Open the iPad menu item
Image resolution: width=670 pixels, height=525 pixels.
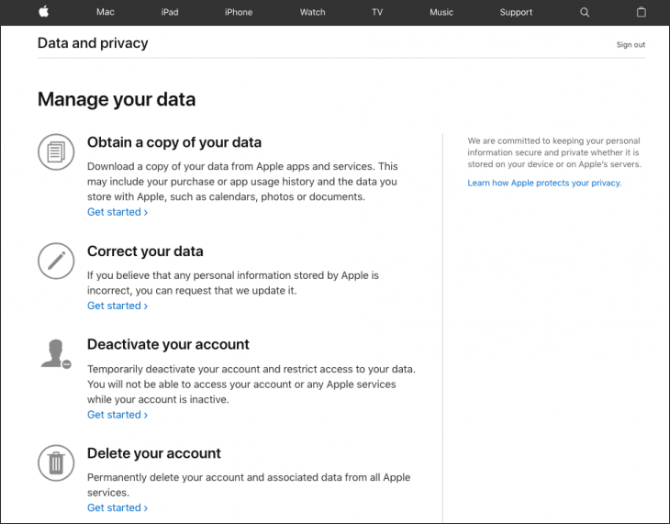click(x=170, y=12)
